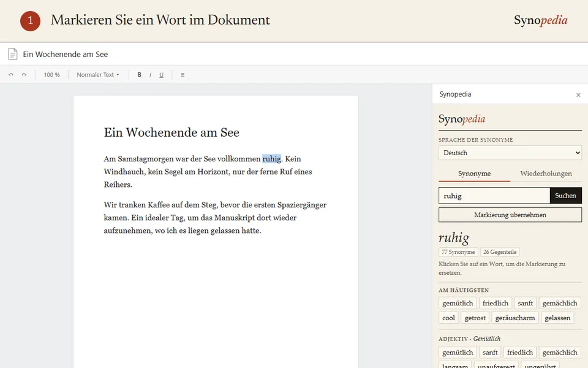Image resolution: width=588 pixels, height=368 pixels.
Task: Choose gemächlich under Am häufigsten
Action: click(560, 303)
